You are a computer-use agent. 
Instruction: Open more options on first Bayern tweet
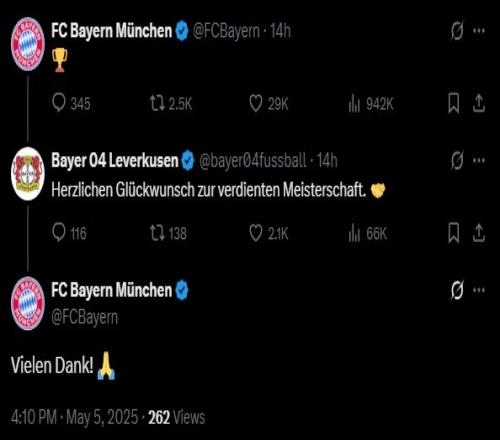(x=479, y=31)
